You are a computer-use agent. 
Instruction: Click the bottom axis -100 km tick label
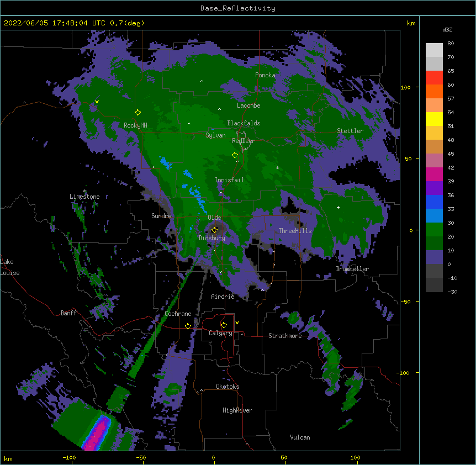point(69,457)
